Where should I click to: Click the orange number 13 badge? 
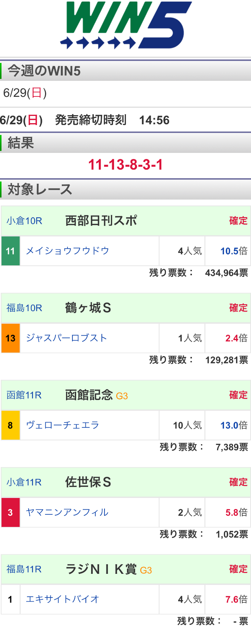point(10,338)
